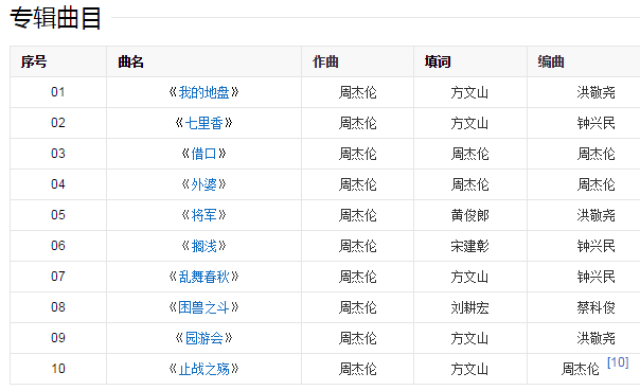
Task: Open the 《借口》 song link
Action: [204, 154]
